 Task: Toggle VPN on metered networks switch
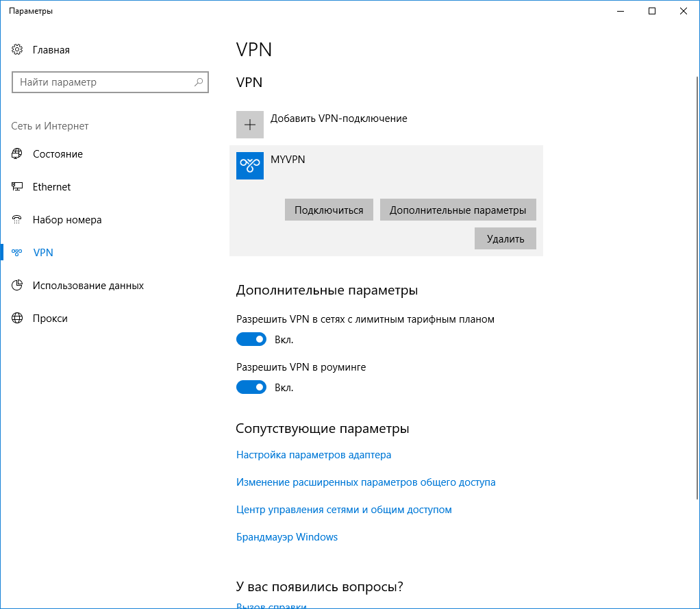pos(251,339)
